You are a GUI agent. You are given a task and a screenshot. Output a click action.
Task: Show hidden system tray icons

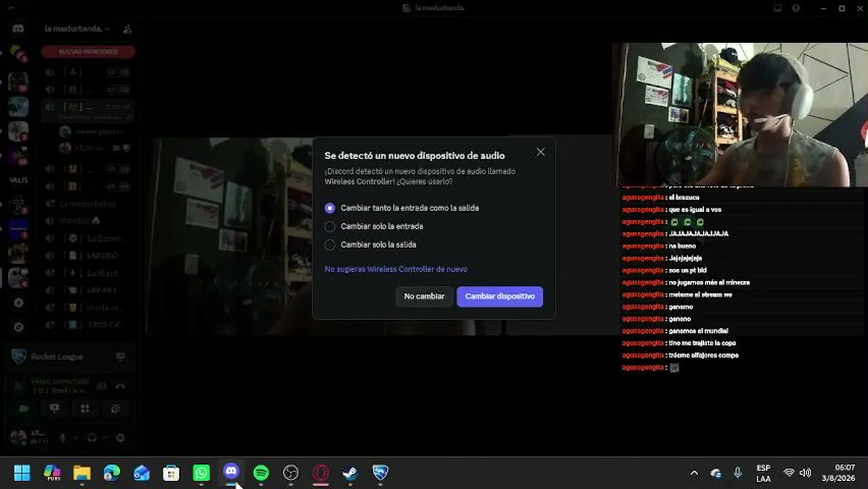[x=694, y=473]
